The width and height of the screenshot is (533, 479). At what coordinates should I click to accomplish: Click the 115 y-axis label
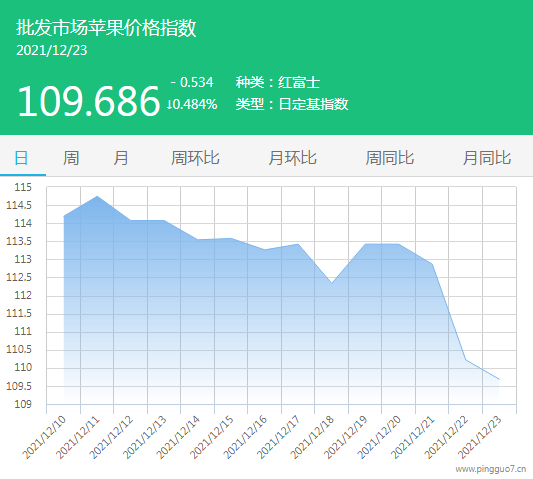click(23, 187)
